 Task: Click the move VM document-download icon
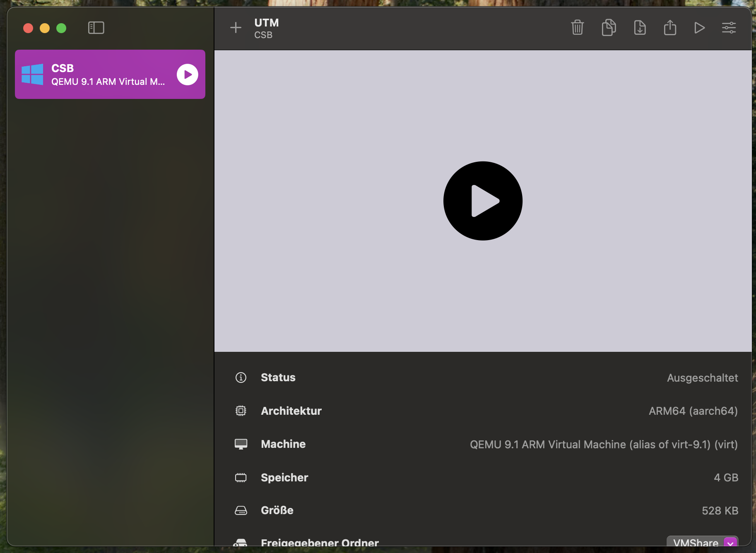pyautogui.click(x=640, y=28)
